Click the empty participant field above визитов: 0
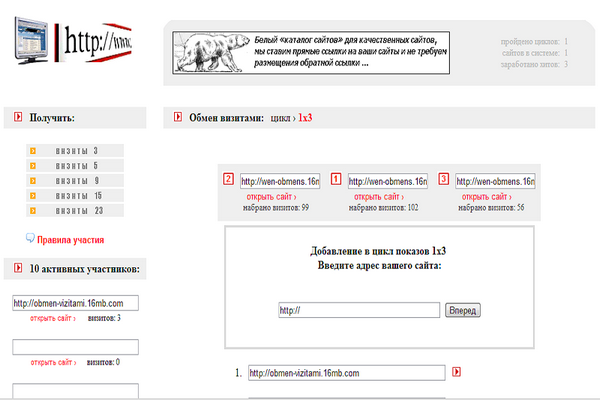Screen dimensions: 600x400 point(75,347)
